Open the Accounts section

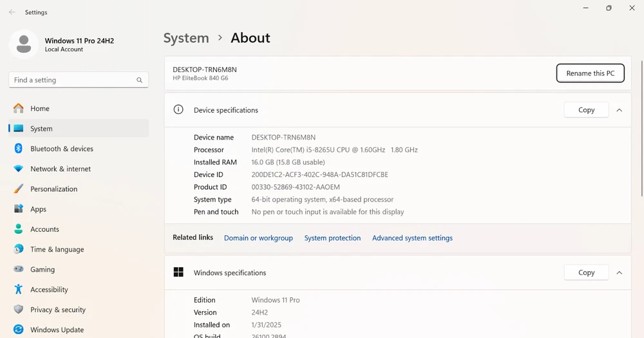point(44,229)
